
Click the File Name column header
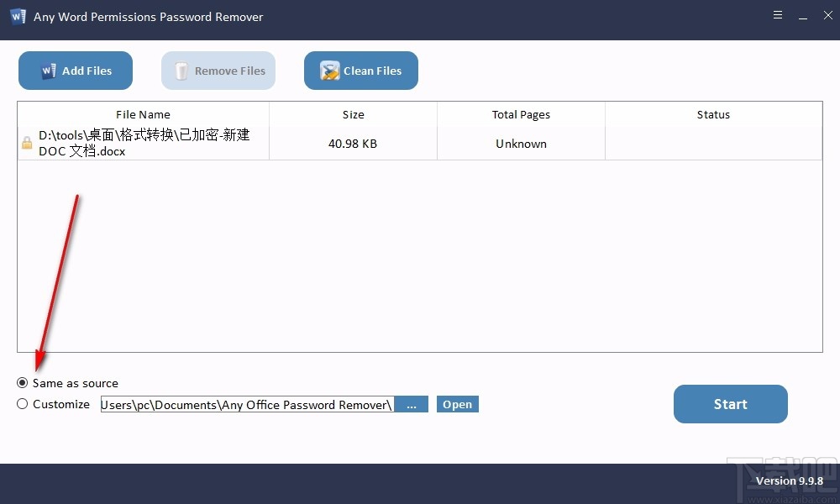(x=143, y=114)
